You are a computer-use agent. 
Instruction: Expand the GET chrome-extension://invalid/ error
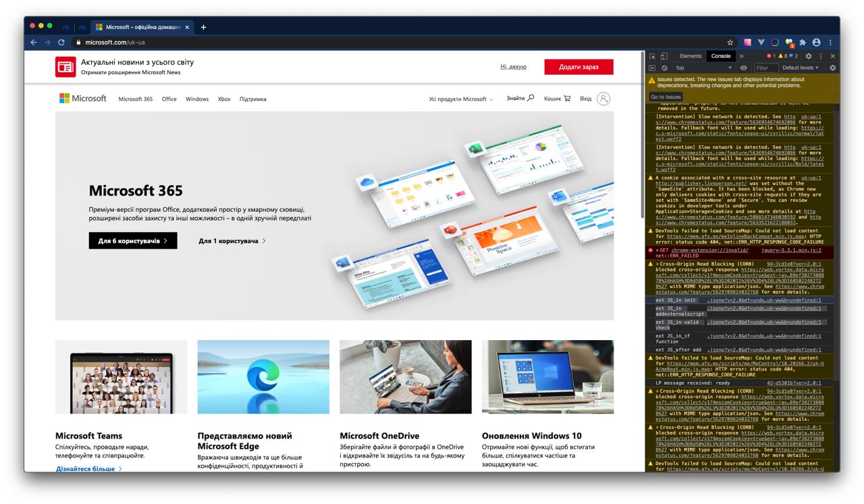pyautogui.click(x=658, y=250)
